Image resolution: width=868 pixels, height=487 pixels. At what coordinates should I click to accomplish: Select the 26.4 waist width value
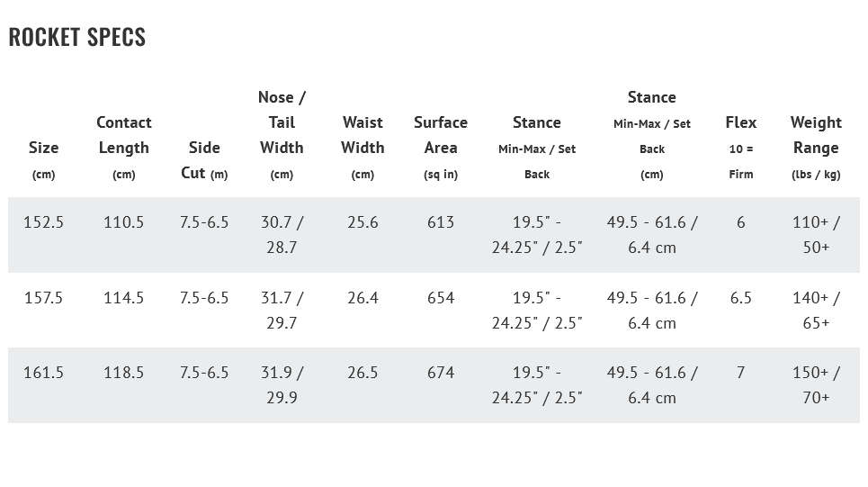coord(362,298)
